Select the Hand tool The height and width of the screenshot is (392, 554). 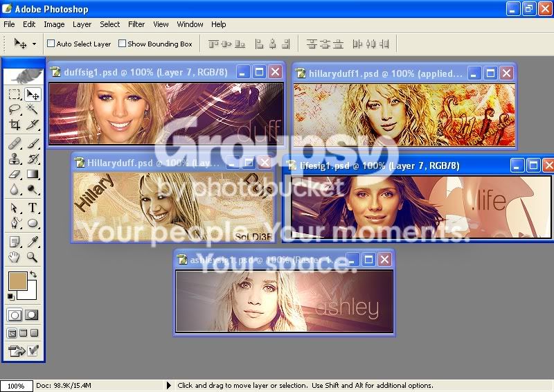15,257
